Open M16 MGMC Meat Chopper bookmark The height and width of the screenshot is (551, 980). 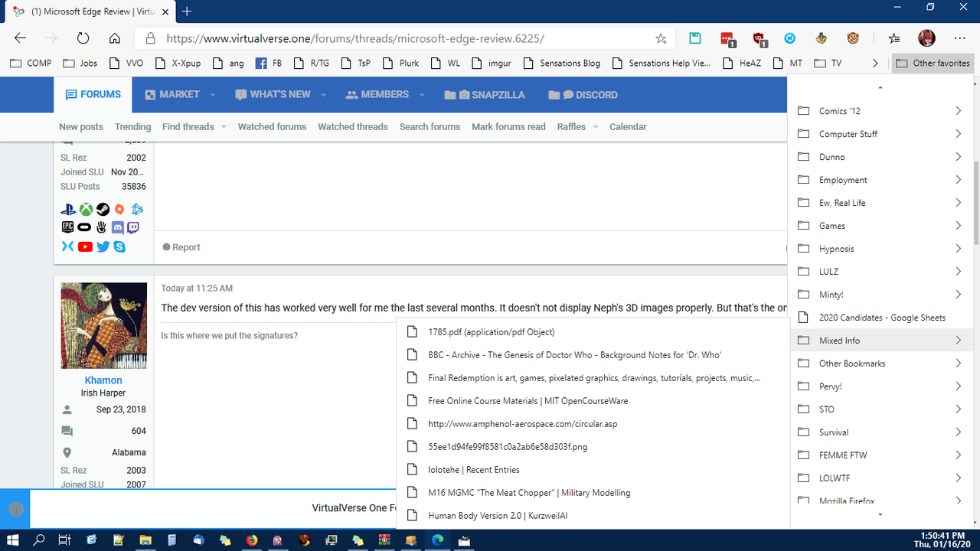[593, 493]
